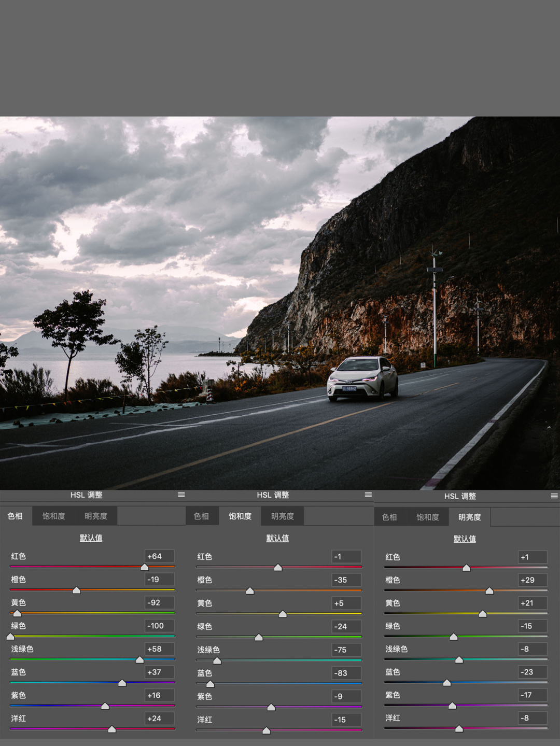The width and height of the screenshot is (560, 746).
Task: Click the hue 洋红 slider handle
Action: [x=112, y=729]
